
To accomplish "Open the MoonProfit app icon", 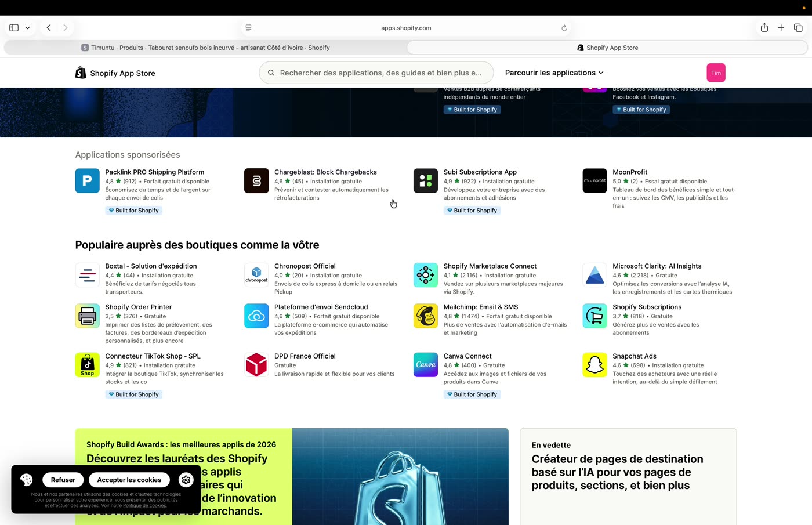I will click(594, 180).
